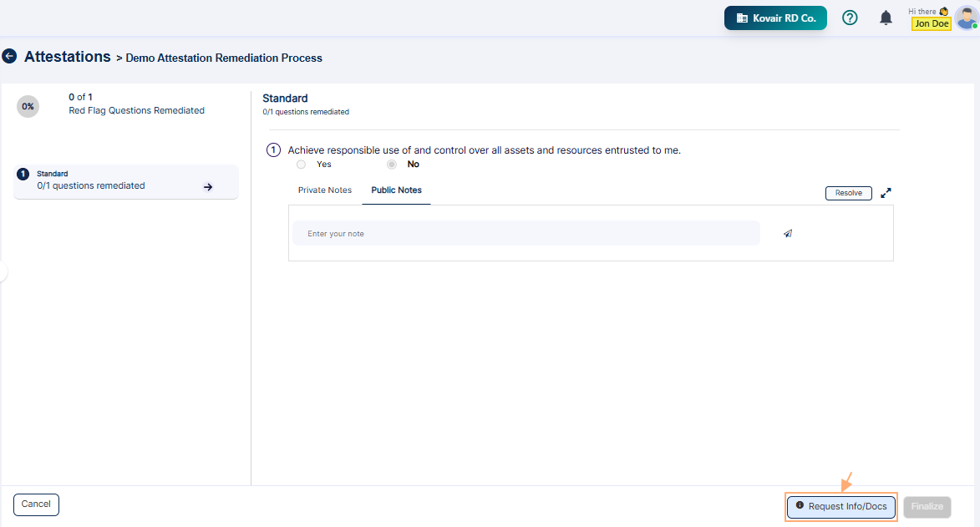Click the back arrow beside Attestations
The width and height of the screenshot is (980, 527).
tap(9, 56)
